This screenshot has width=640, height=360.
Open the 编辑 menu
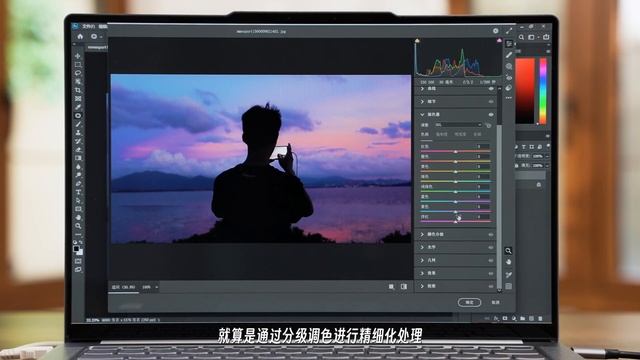click(x=103, y=27)
